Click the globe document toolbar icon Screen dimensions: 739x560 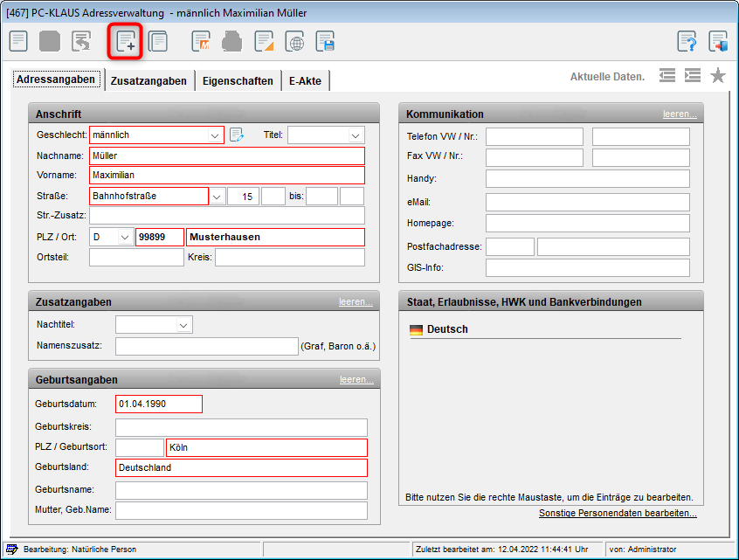point(296,41)
